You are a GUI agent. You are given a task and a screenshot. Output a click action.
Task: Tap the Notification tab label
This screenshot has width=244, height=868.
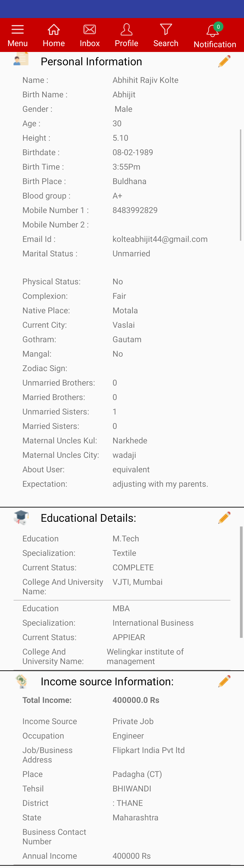pyautogui.click(x=215, y=44)
